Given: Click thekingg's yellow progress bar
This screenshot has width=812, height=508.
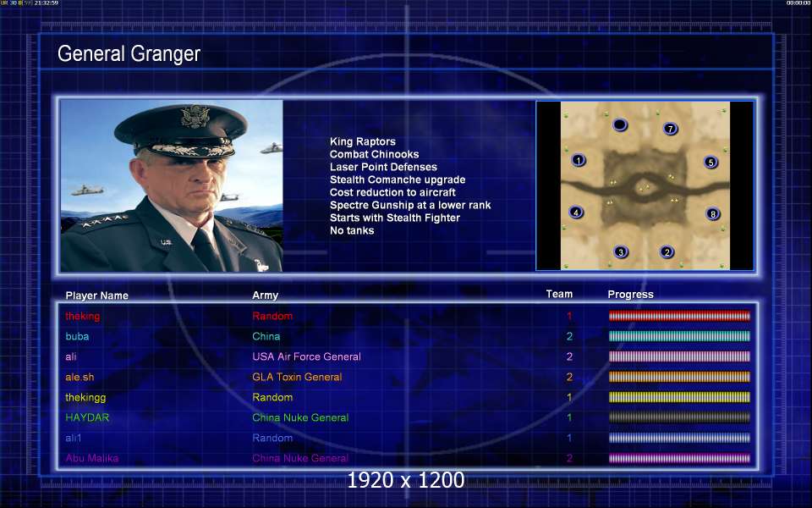Looking at the screenshot, I should tap(679, 397).
